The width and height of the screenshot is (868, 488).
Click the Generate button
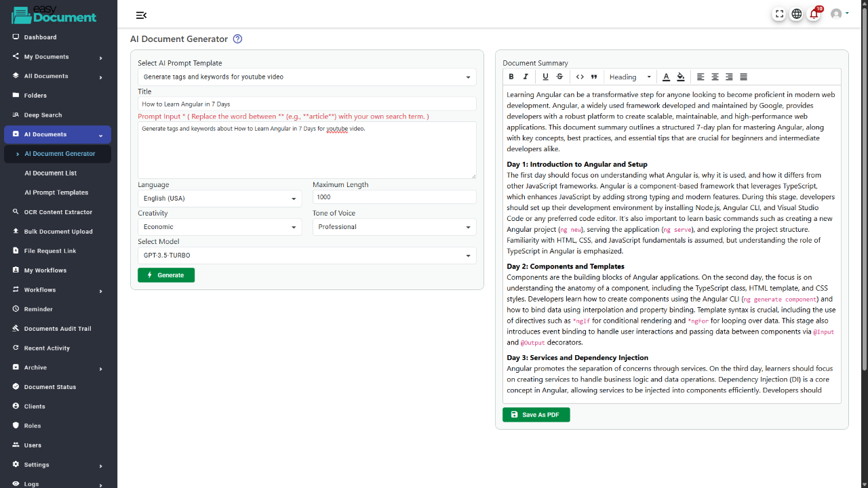[x=166, y=275]
